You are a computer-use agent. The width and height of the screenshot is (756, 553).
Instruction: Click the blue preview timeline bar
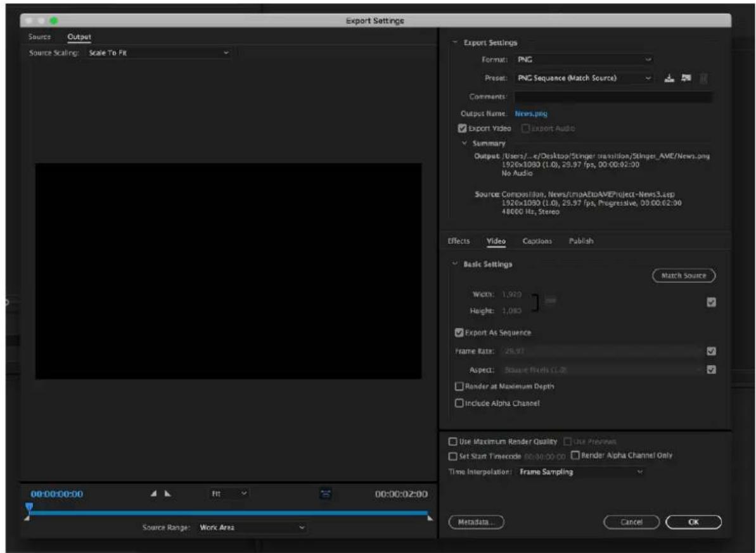[x=229, y=513]
